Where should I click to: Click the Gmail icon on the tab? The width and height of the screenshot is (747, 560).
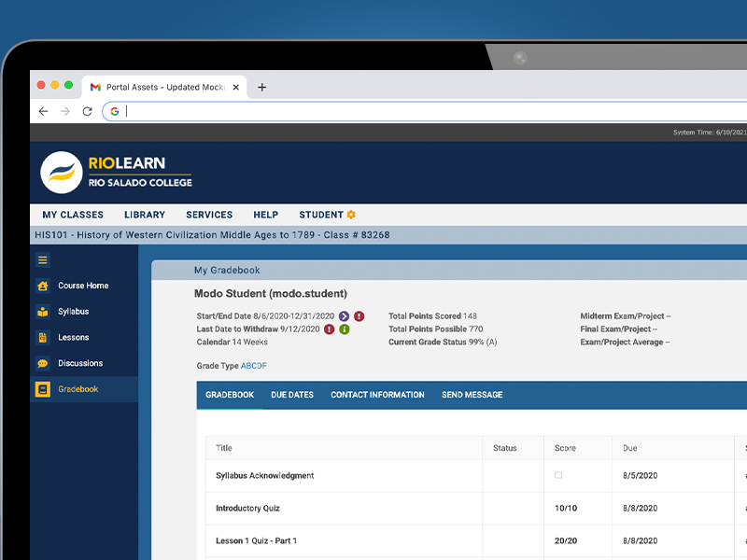[x=95, y=87]
